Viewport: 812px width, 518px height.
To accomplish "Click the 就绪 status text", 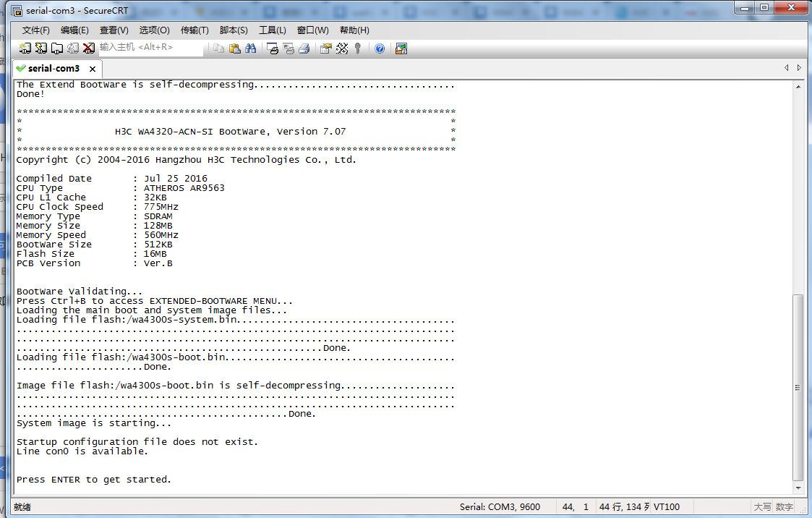I will click(22, 506).
